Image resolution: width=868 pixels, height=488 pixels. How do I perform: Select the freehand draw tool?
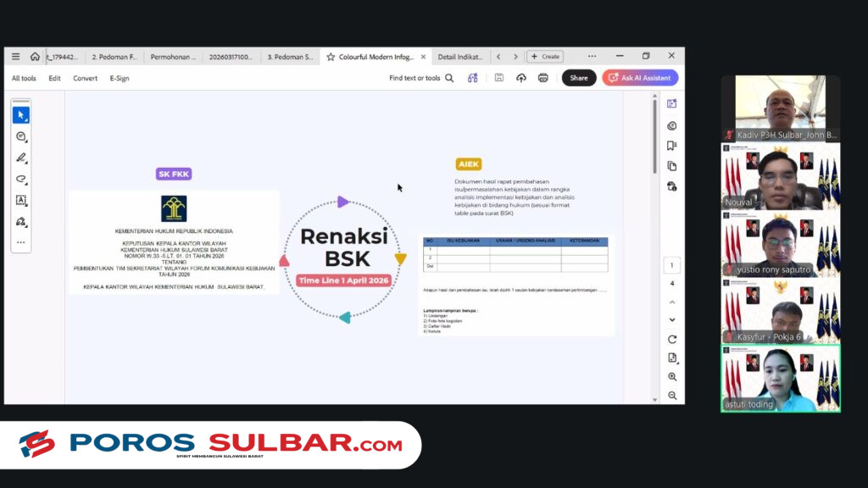[20, 180]
